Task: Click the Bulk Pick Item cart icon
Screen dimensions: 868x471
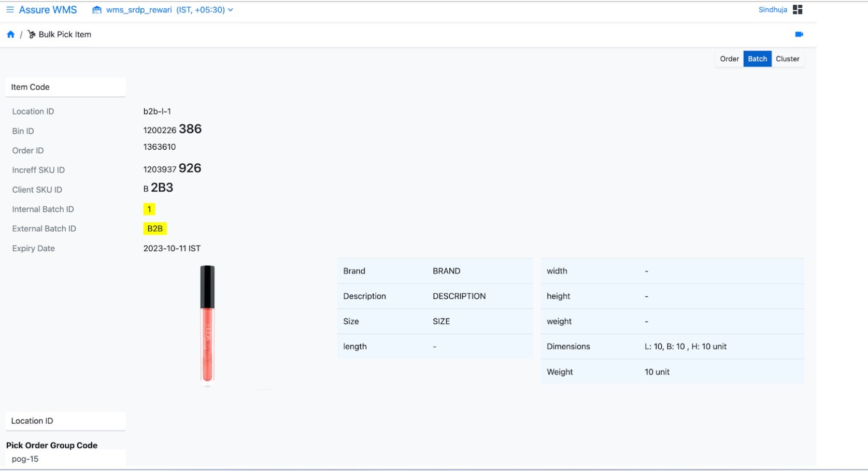Action: coord(32,35)
